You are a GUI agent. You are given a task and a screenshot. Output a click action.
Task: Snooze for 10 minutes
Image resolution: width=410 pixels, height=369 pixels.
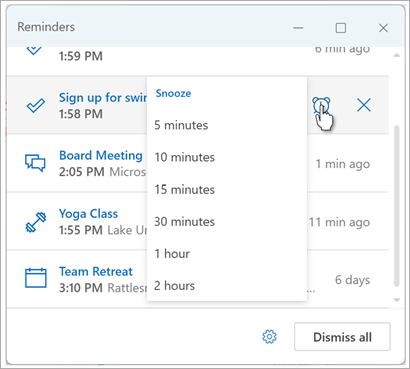227,157
